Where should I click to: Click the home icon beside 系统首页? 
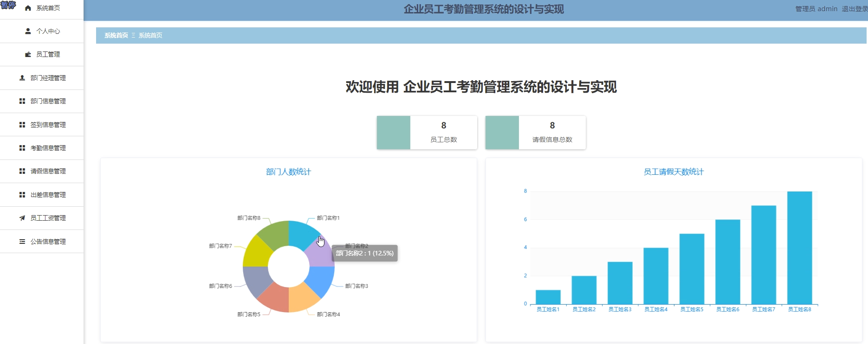coord(28,8)
